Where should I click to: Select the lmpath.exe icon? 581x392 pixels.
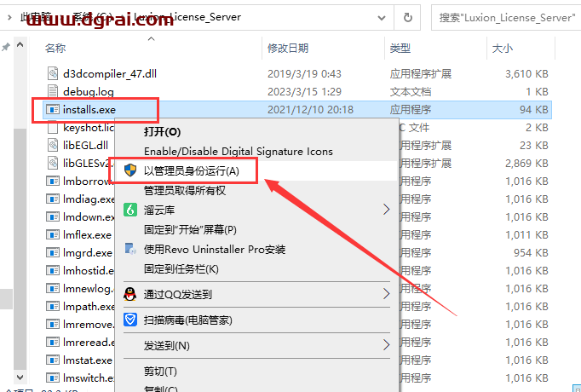coord(53,307)
